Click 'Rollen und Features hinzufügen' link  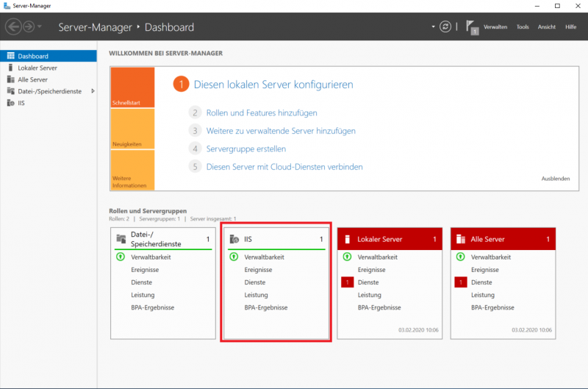tap(262, 113)
